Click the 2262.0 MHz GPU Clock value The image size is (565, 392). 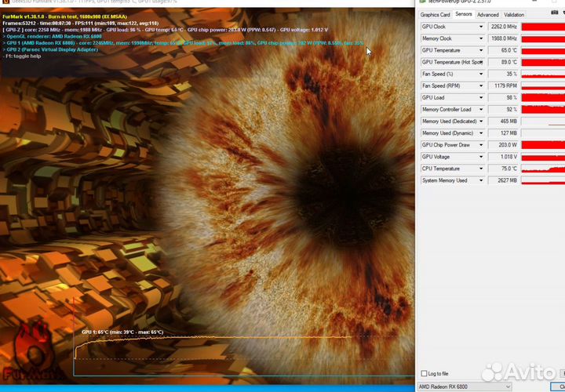point(503,27)
